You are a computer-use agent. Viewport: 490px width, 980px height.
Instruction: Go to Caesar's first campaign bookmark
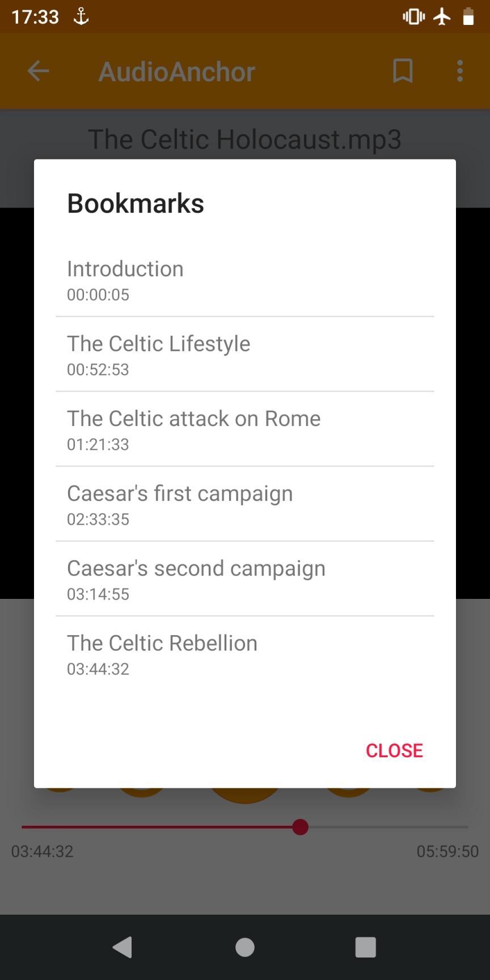(x=245, y=504)
